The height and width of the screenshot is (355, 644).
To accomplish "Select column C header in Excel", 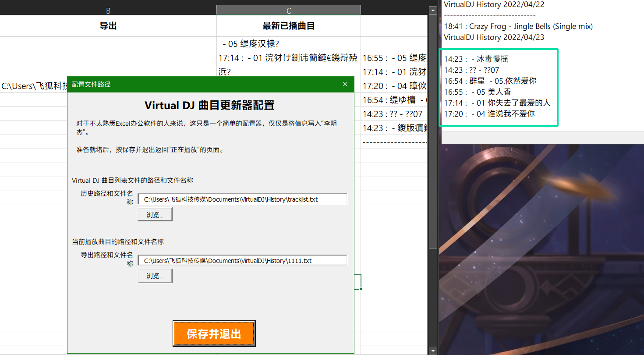I will pyautogui.click(x=289, y=10).
